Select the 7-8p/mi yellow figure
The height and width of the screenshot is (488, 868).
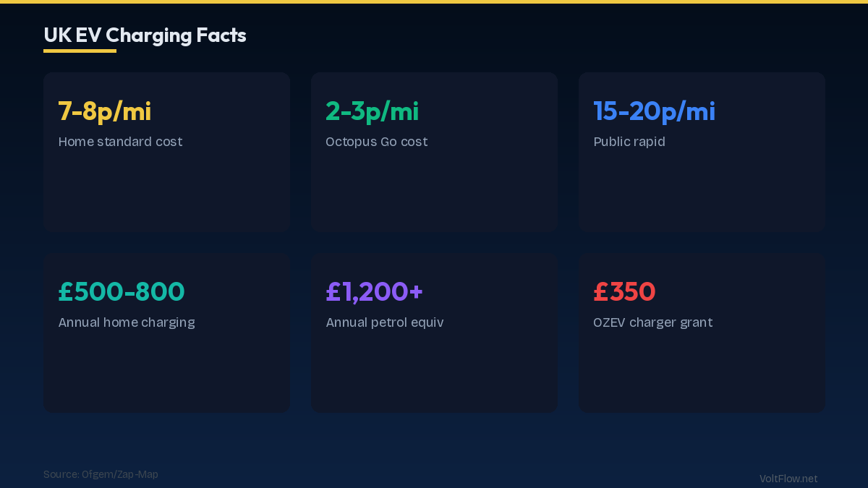[x=105, y=111]
